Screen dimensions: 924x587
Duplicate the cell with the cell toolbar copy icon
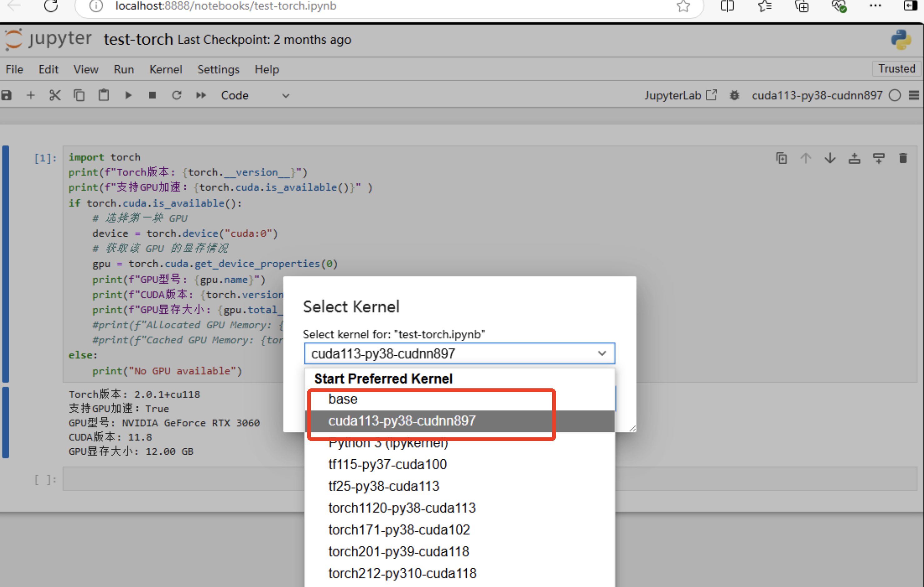pos(781,158)
